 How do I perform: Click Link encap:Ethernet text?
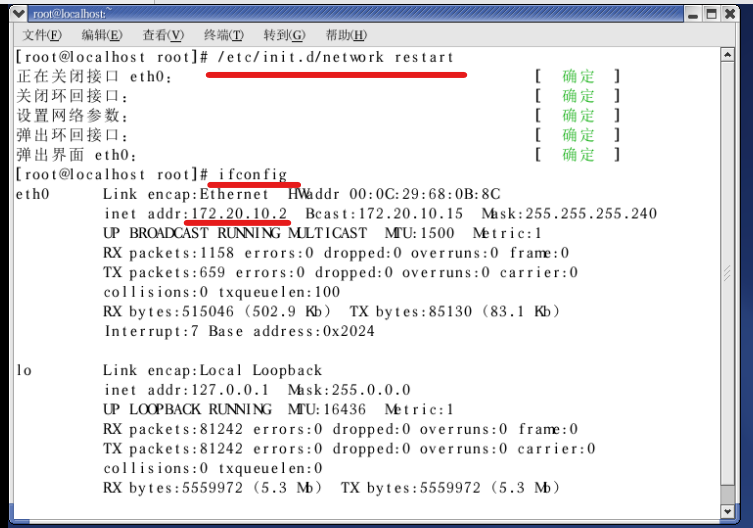186,194
